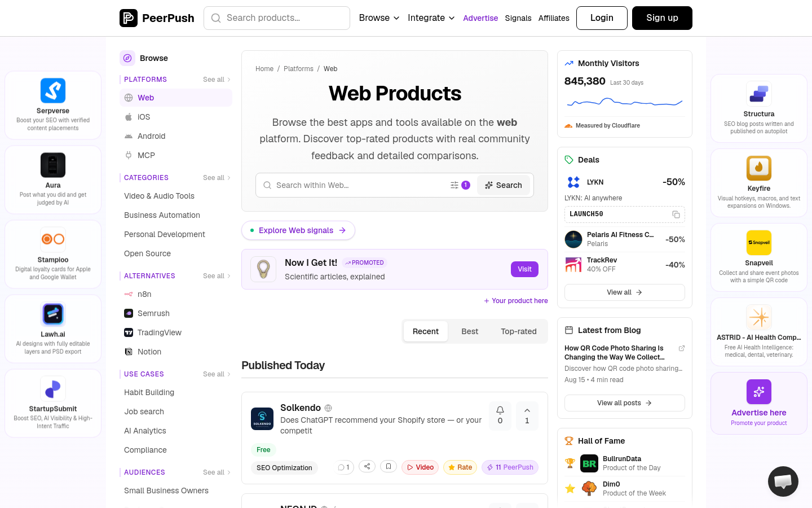The width and height of the screenshot is (812, 508).
Task: Open the Serpverse sponsor card icon
Action: point(53,91)
